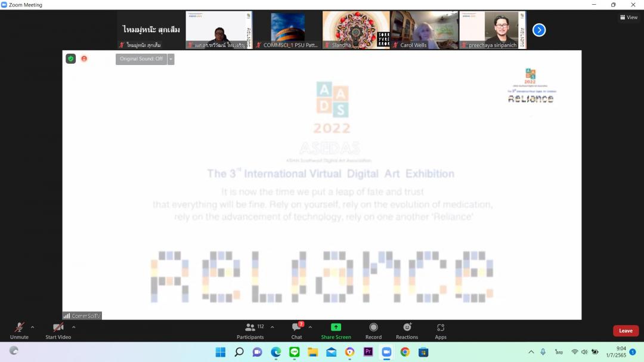Viewport: 644px width, 362px height.
Task: Click the Share Screen icon
Action: [336, 327]
